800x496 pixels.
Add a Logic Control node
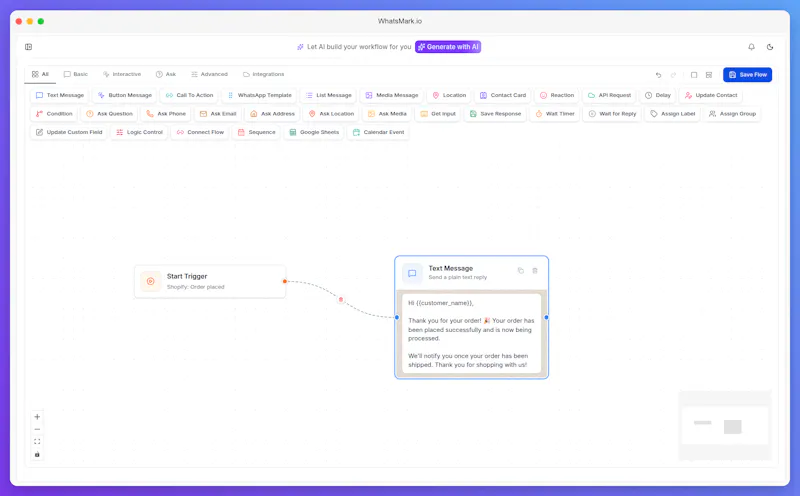click(139, 132)
